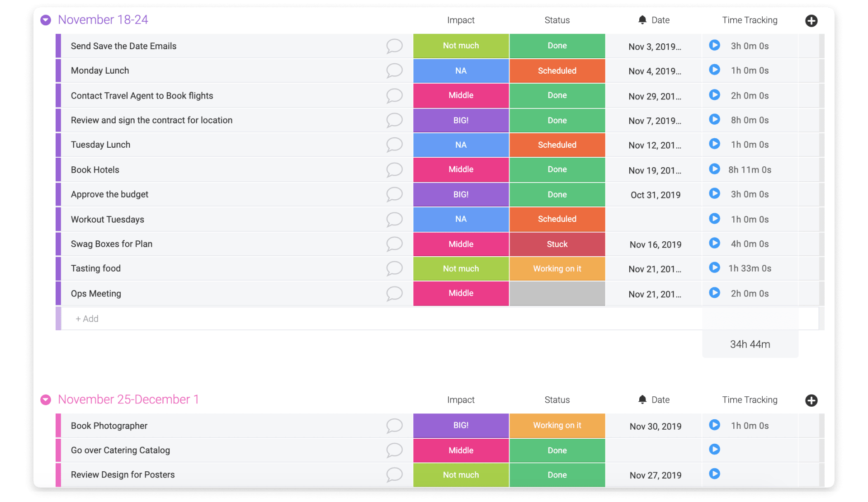Click the Impact column header
The width and height of the screenshot is (868, 502).
coord(461,20)
